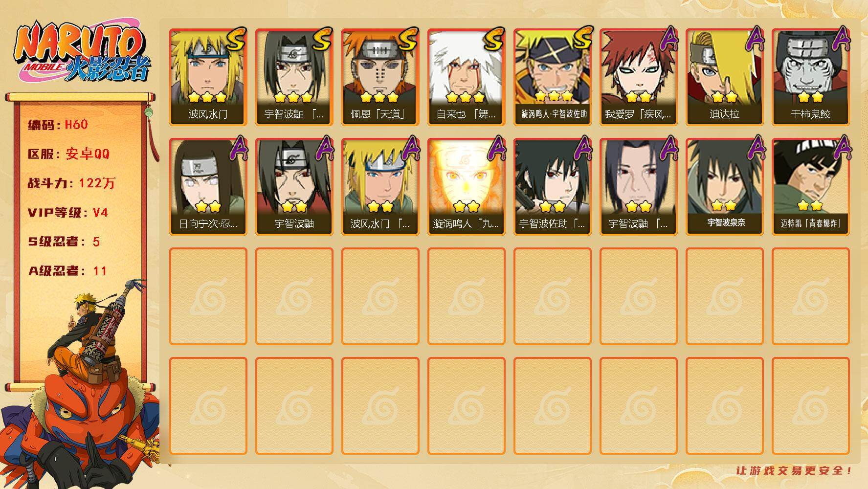Open the 迪达拉 A-rank card
This screenshot has width=868, height=489.
[x=724, y=77]
